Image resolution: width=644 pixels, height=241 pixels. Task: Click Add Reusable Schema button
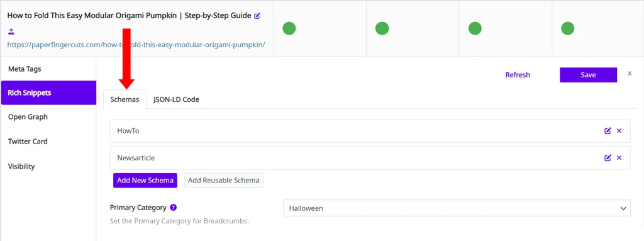(x=224, y=181)
